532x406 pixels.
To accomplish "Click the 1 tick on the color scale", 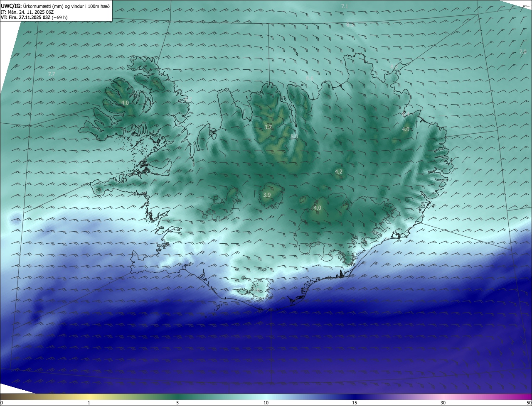I will tap(89, 403).
